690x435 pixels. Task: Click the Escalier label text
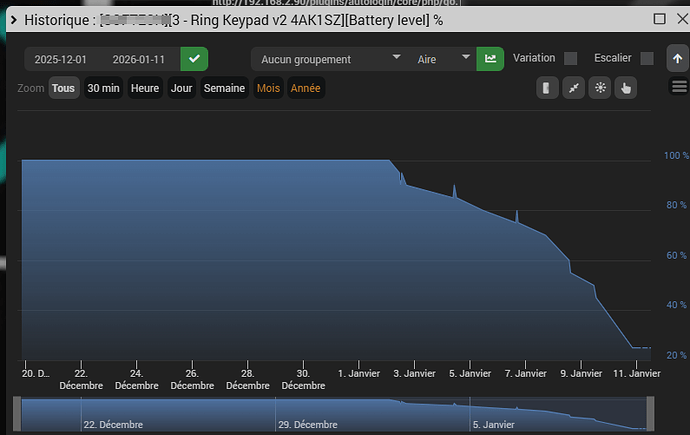pos(613,58)
